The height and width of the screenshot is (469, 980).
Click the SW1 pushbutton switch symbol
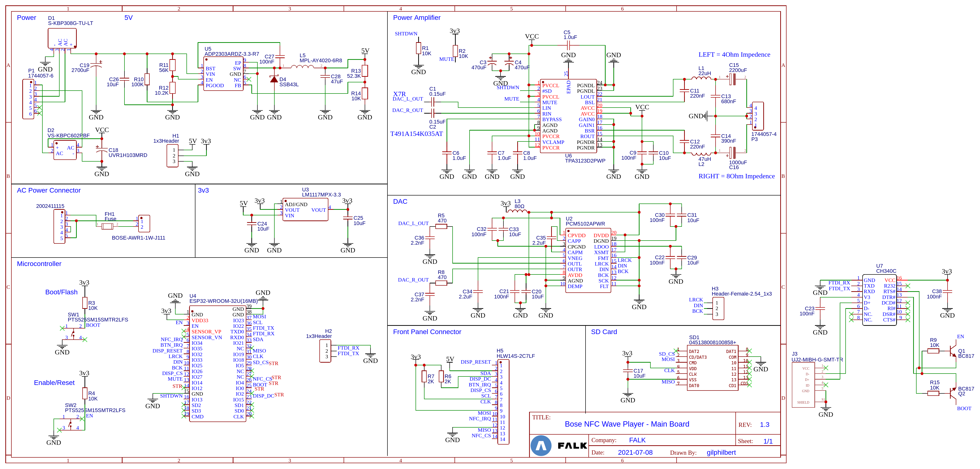click(73, 333)
